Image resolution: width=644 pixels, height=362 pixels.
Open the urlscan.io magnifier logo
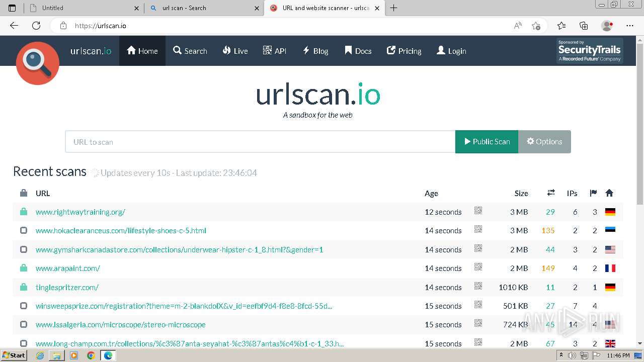pos(38,63)
